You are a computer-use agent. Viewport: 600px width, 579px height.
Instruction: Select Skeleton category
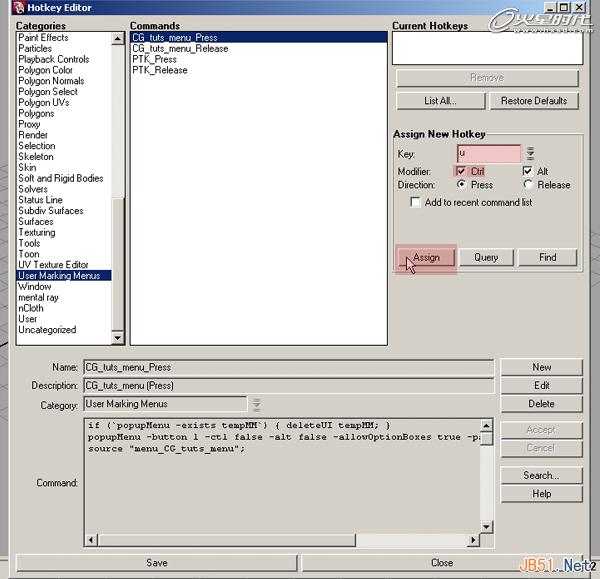pos(64,157)
